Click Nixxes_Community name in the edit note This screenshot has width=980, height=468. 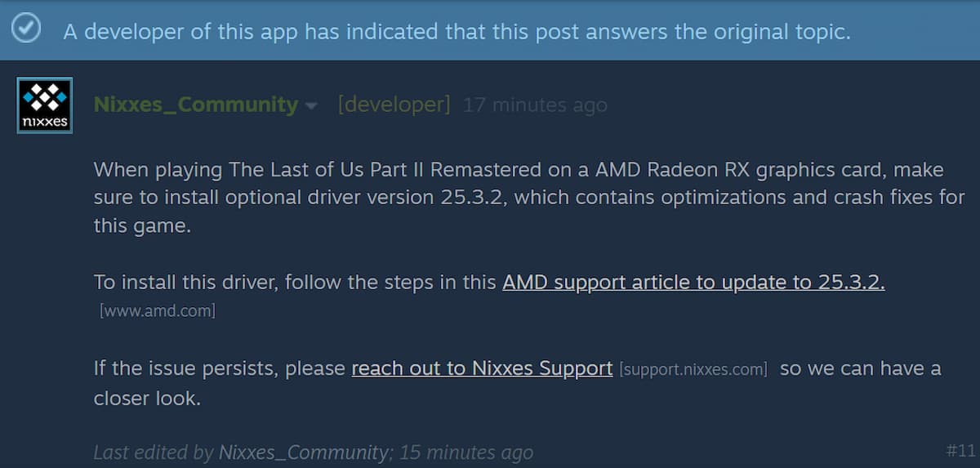click(304, 452)
